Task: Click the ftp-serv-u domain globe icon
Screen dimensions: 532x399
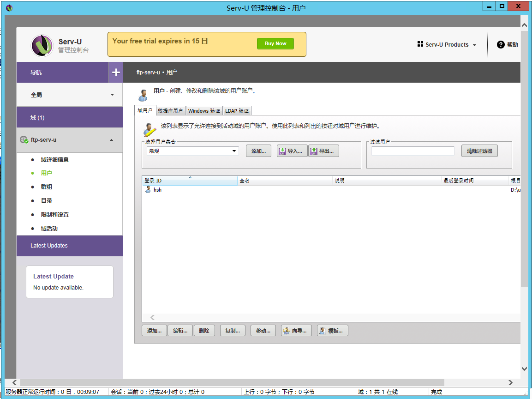Action: (24, 139)
